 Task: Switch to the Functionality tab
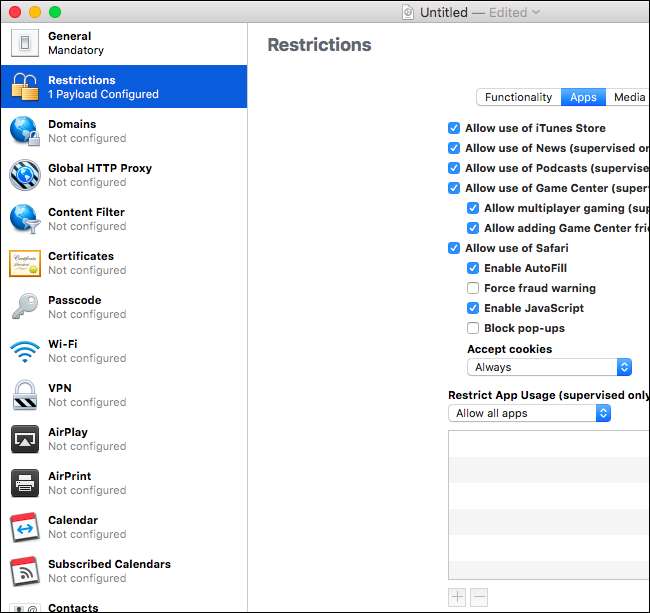pyautogui.click(x=518, y=97)
